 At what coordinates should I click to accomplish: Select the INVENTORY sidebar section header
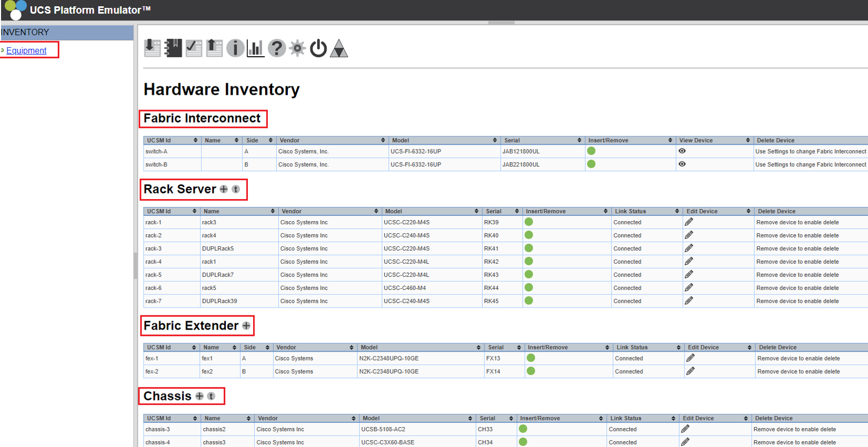pos(67,32)
